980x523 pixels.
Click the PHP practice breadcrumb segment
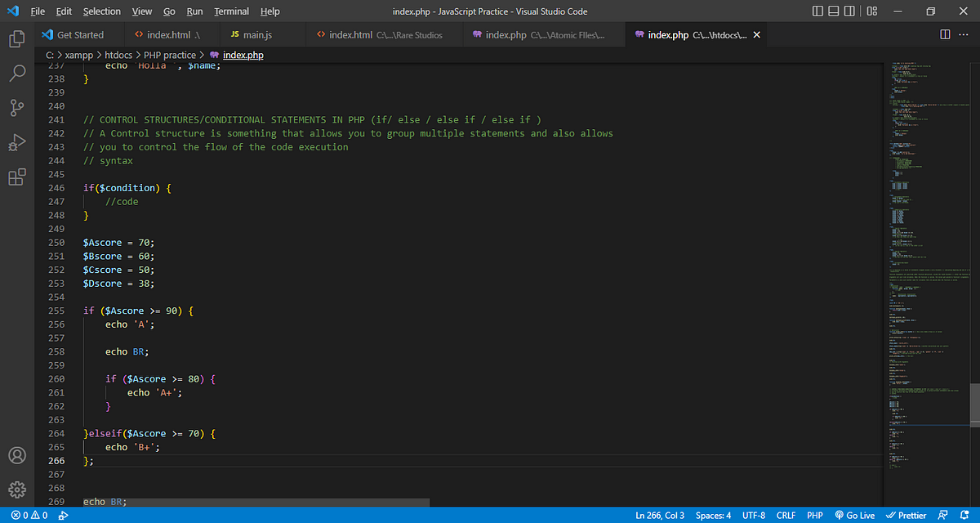click(170, 55)
